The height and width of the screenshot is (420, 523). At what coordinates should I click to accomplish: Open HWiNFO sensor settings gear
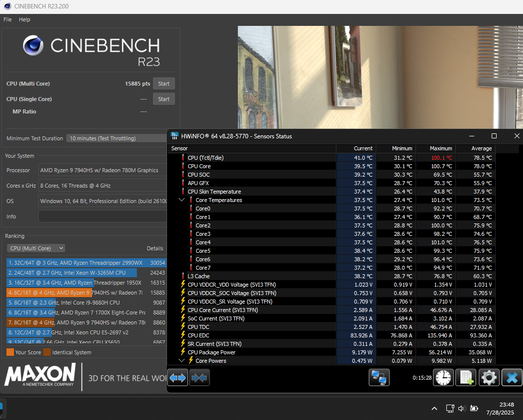tap(489, 378)
